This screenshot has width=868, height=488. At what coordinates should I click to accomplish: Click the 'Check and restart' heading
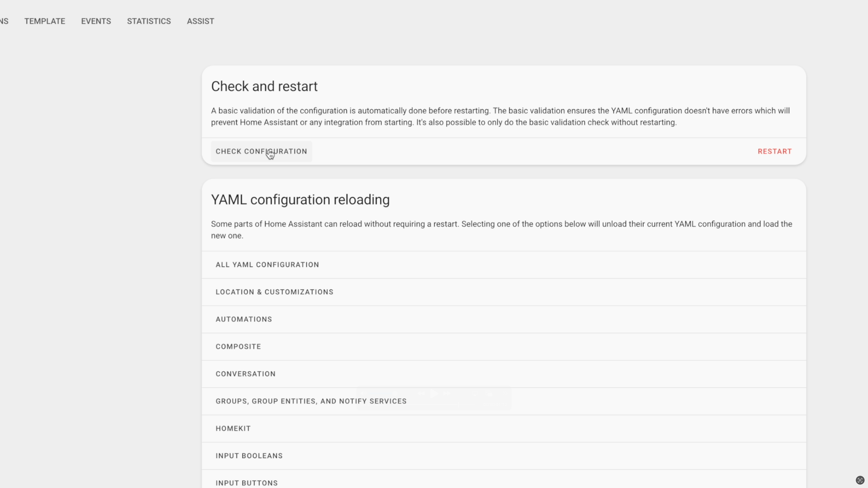click(x=264, y=86)
